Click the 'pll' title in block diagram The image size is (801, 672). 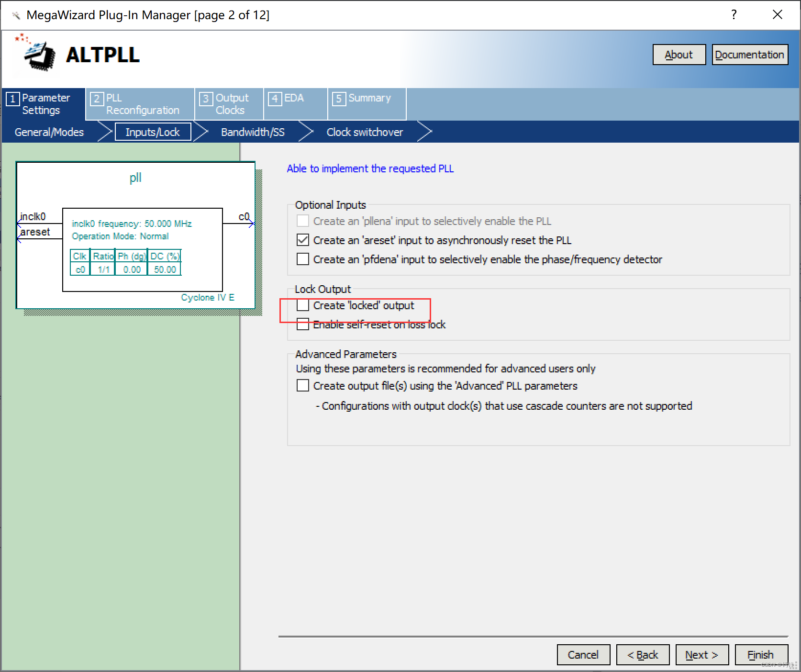135,178
